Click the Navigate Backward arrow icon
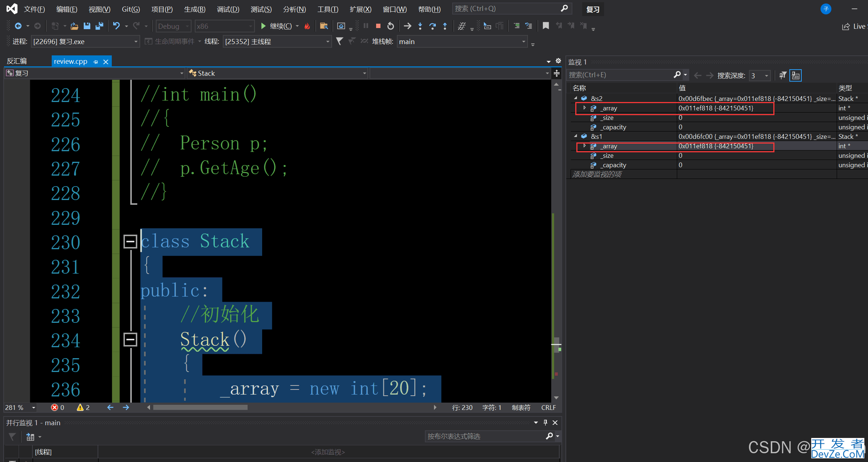This screenshot has height=462, width=868. (x=18, y=26)
